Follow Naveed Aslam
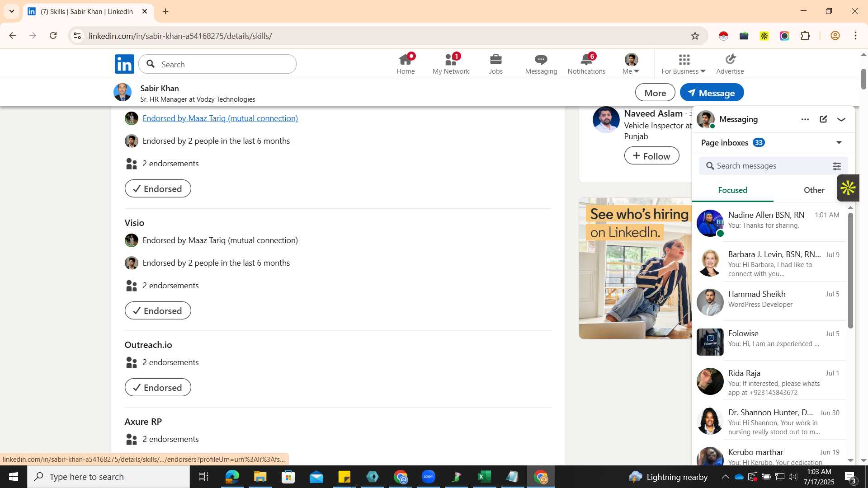Image resolution: width=868 pixels, height=488 pixels. coord(651,155)
